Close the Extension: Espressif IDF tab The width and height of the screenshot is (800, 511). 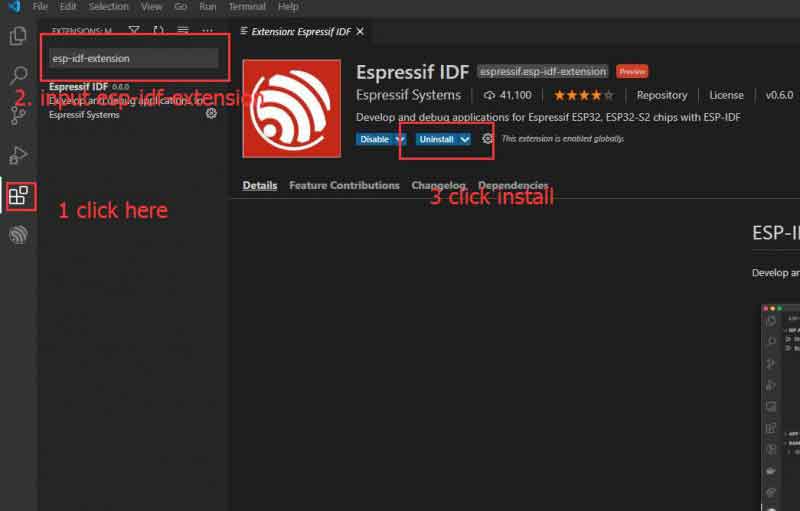(x=360, y=32)
